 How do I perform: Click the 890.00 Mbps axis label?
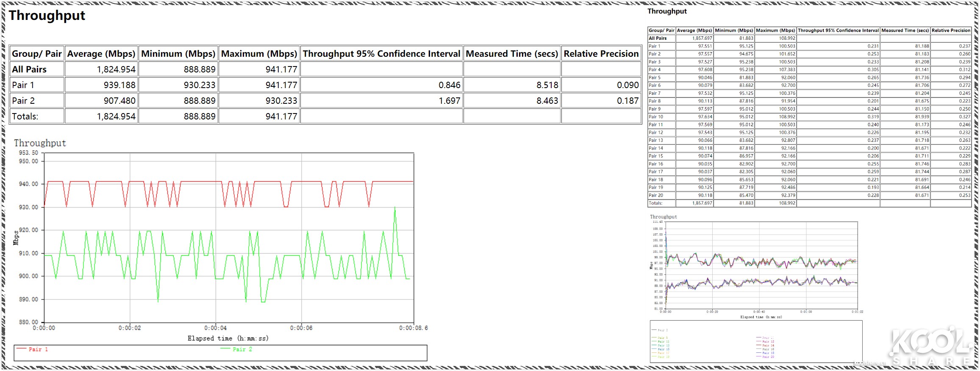(x=28, y=299)
